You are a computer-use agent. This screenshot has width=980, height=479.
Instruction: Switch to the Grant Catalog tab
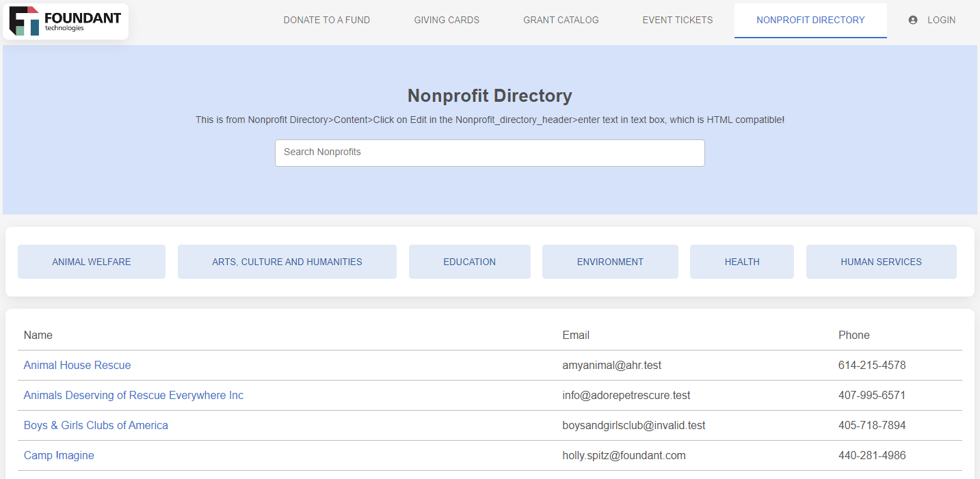(x=561, y=20)
